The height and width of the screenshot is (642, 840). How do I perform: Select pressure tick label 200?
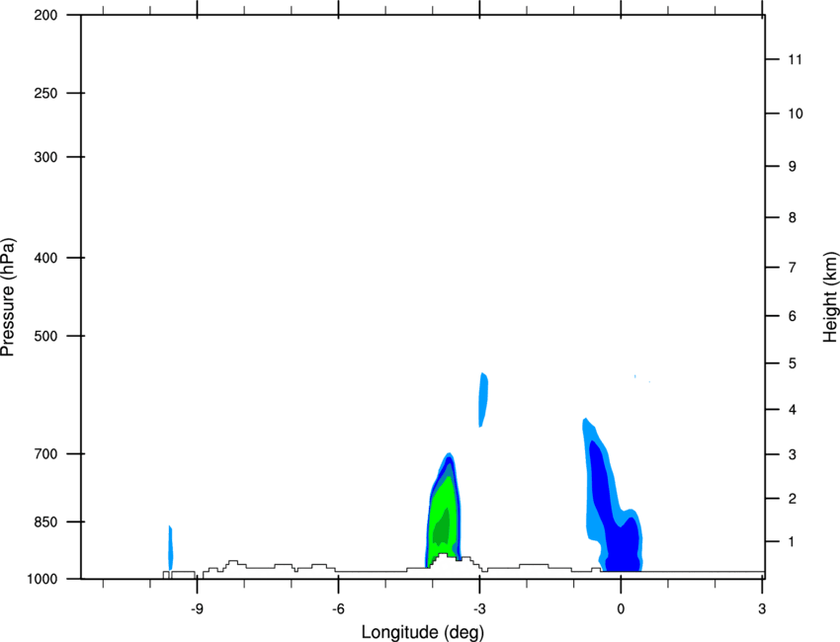(x=45, y=15)
